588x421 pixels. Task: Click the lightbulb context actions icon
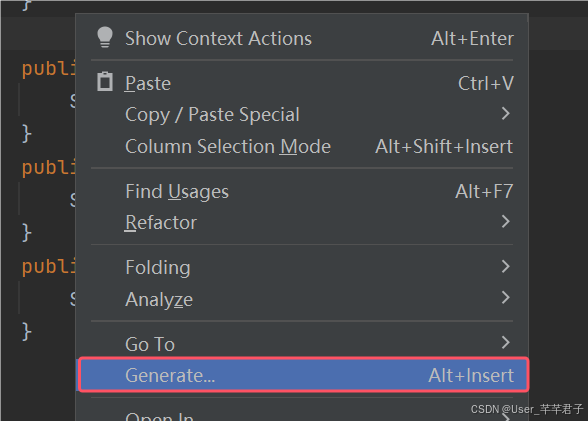pyautogui.click(x=105, y=37)
